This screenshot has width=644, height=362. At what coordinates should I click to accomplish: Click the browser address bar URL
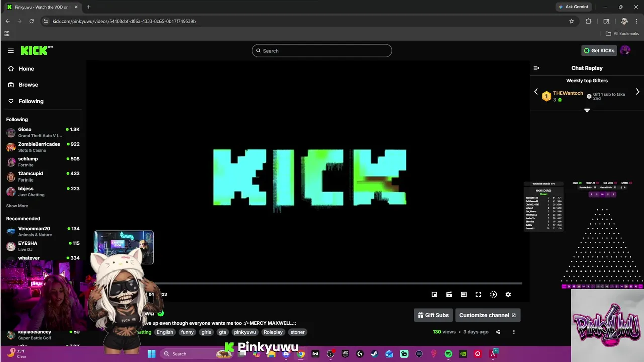124,21
